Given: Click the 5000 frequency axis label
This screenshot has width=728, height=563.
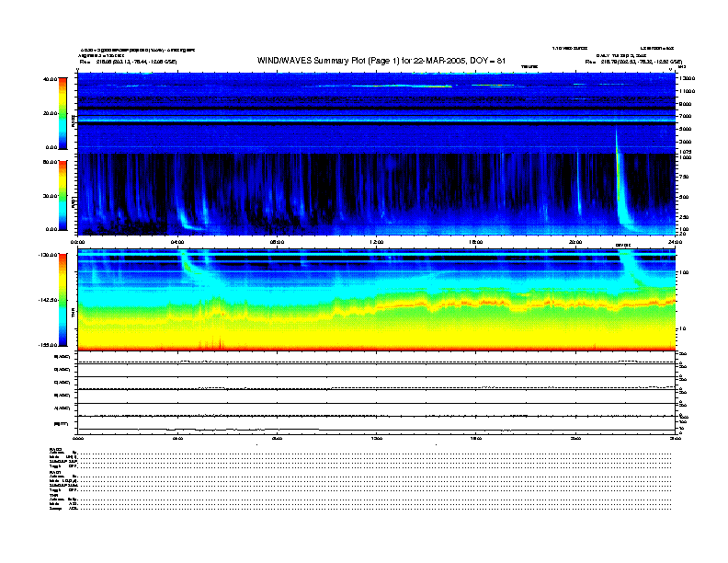Looking at the screenshot, I should tap(686, 129).
